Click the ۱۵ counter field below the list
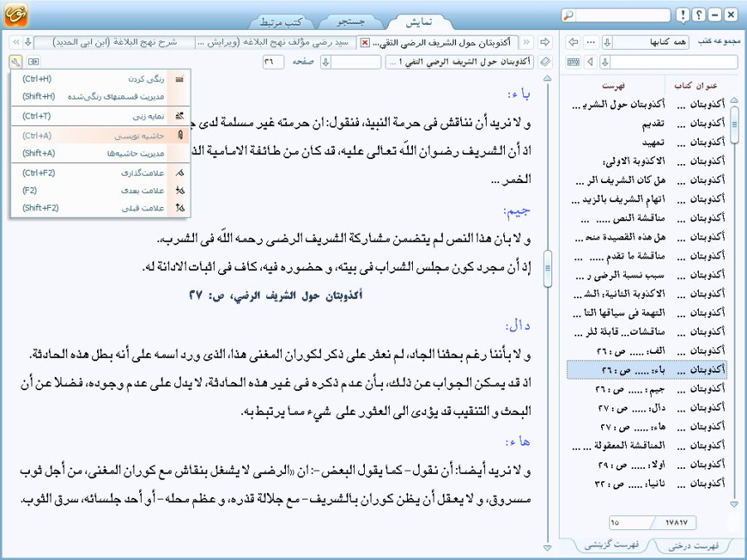Screen dimensions: 747x560 pos(629,523)
